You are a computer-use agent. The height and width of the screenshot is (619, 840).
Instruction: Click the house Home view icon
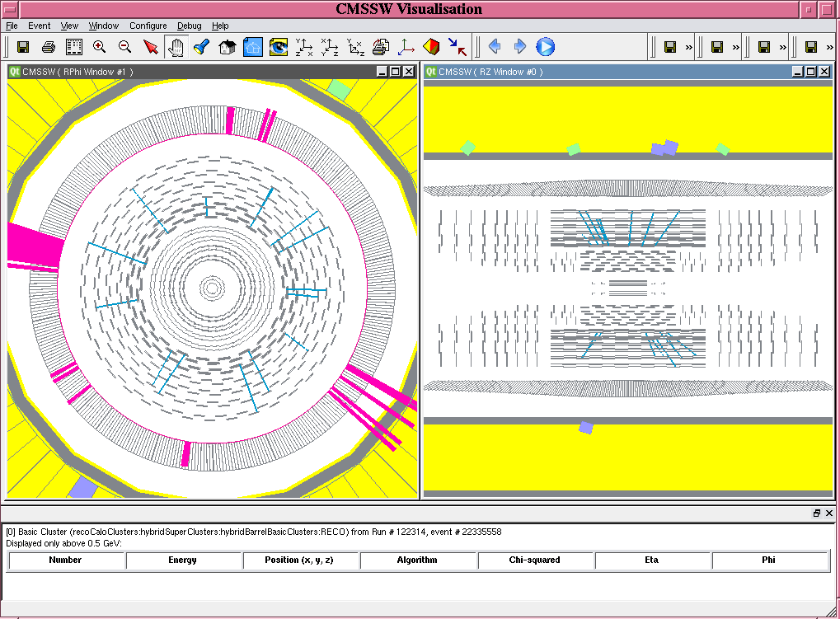(x=228, y=47)
